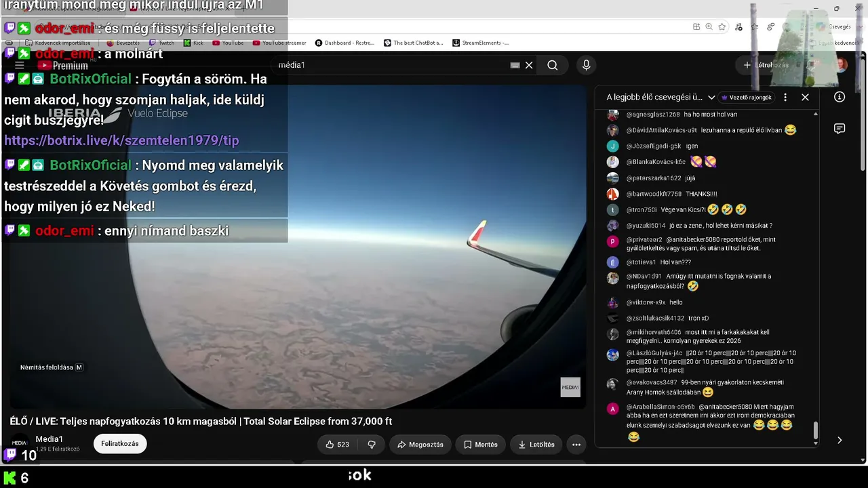
Task: Download the video with Letöltés
Action: (x=536, y=445)
